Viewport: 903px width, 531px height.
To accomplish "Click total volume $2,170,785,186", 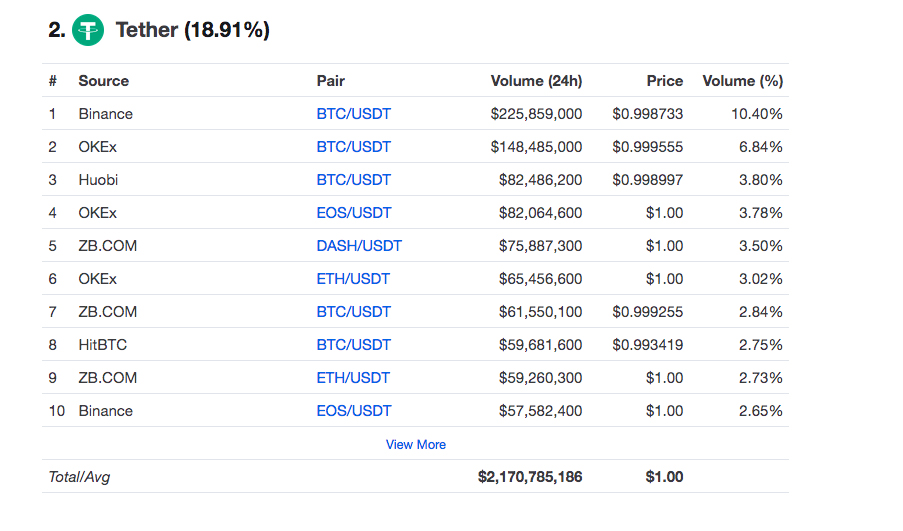I will click(x=530, y=477).
